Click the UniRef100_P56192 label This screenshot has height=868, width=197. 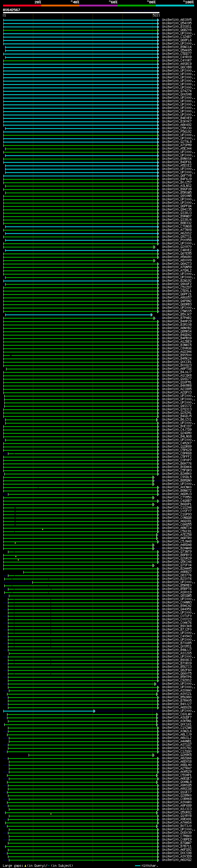coord(177,132)
